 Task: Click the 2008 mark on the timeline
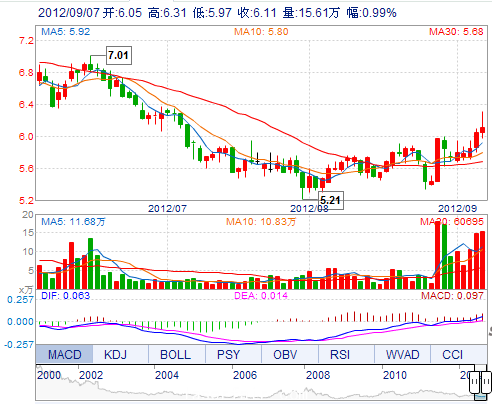pyautogui.click(x=318, y=375)
